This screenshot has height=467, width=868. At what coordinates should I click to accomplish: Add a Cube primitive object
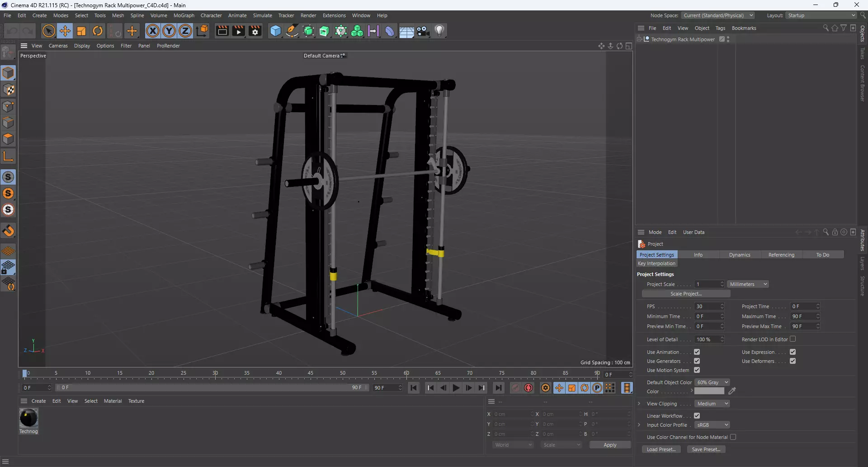click(x=275, y=31)
